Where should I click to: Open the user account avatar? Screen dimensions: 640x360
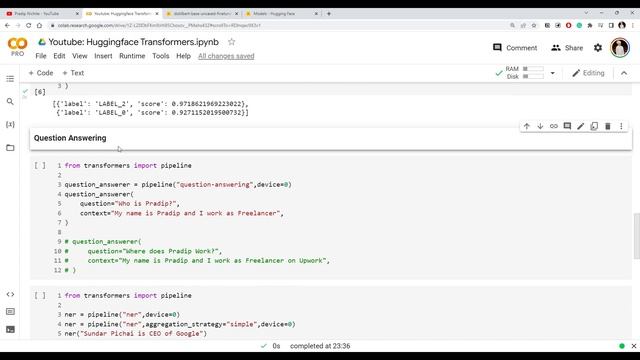click(x=620, y=48)
